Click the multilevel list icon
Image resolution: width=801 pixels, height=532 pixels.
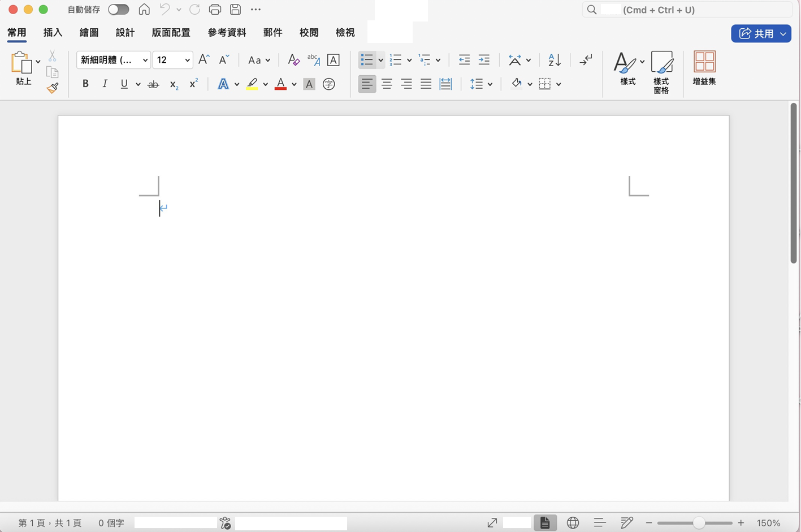coord(425,59)
